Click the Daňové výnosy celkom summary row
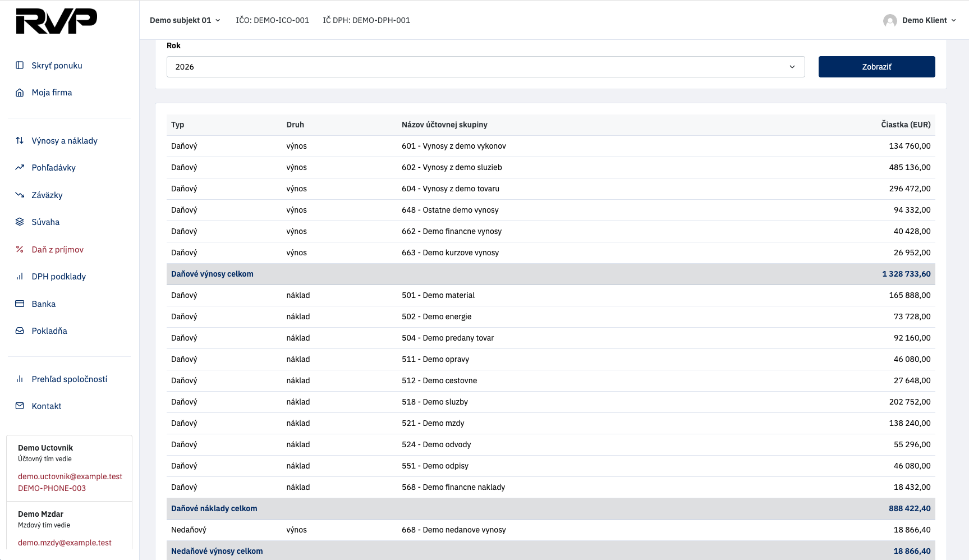 point(551,274)
